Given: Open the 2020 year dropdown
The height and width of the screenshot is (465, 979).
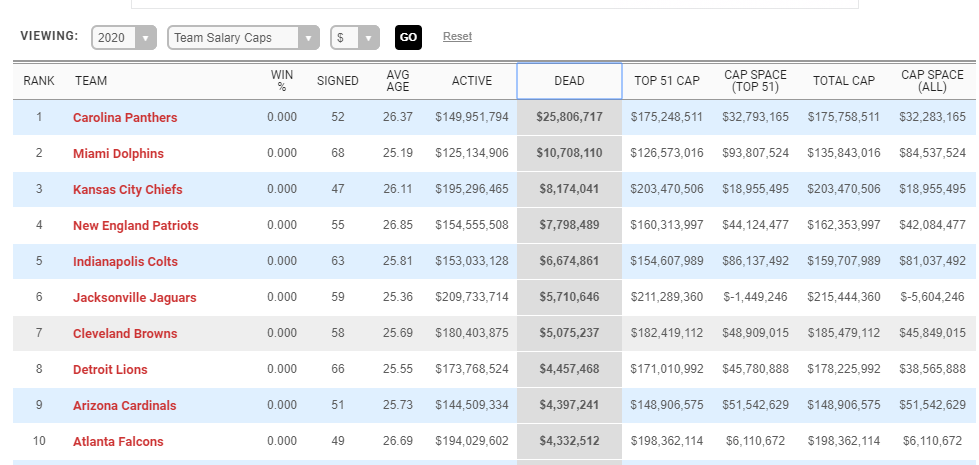Looking at the screenshot, I should point(124,37).
